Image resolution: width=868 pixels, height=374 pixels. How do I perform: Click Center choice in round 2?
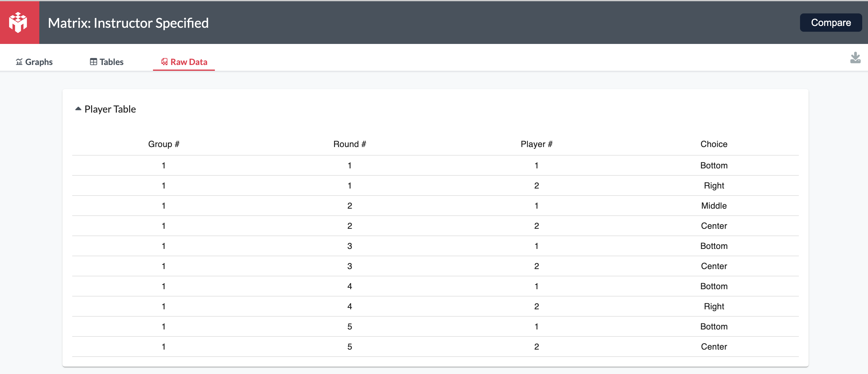(x=714, y=226)
